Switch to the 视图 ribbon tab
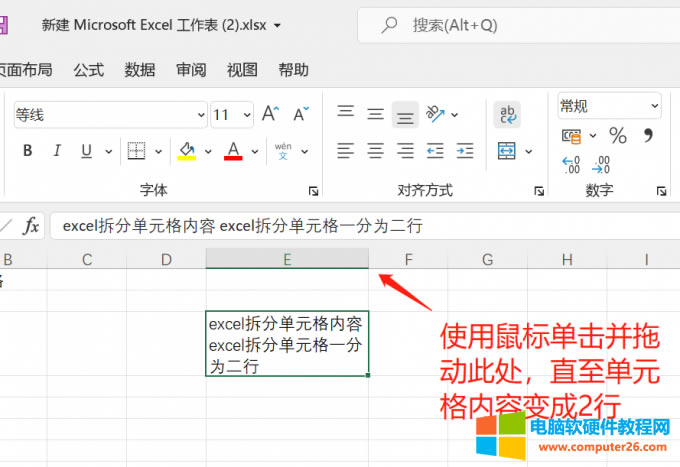 coord(242,69)
